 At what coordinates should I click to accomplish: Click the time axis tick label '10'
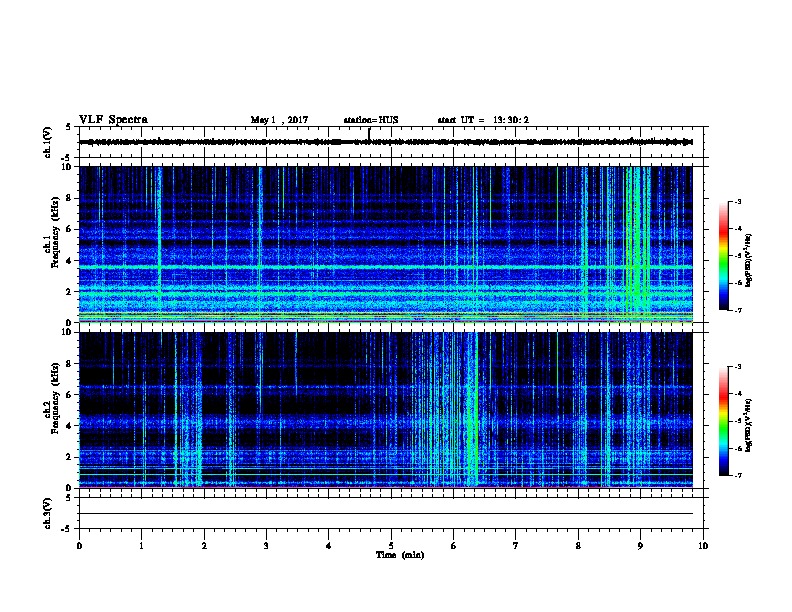703,546
